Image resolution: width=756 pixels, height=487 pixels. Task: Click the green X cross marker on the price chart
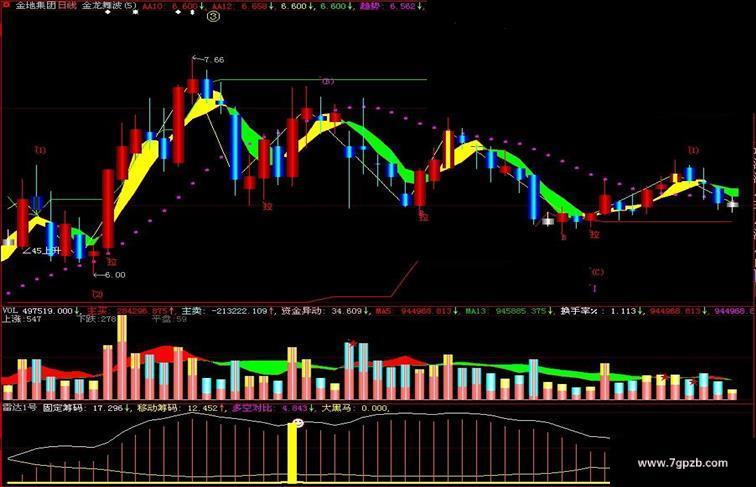(12, 203)
